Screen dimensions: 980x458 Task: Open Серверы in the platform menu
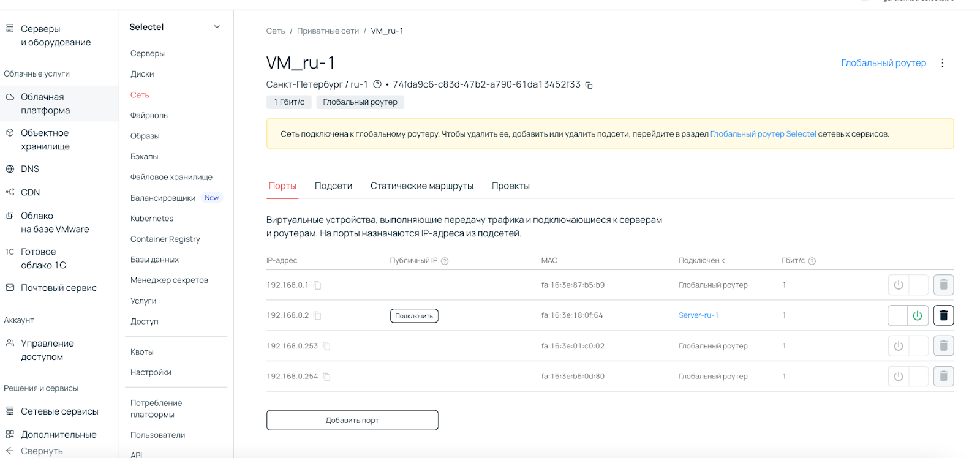(x=148, y=53)
